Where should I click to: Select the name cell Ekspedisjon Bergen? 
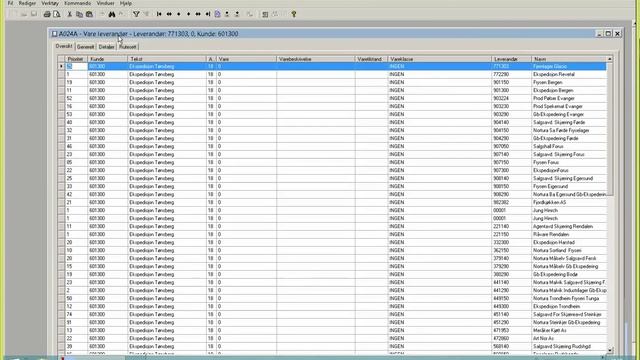point(569,90)
